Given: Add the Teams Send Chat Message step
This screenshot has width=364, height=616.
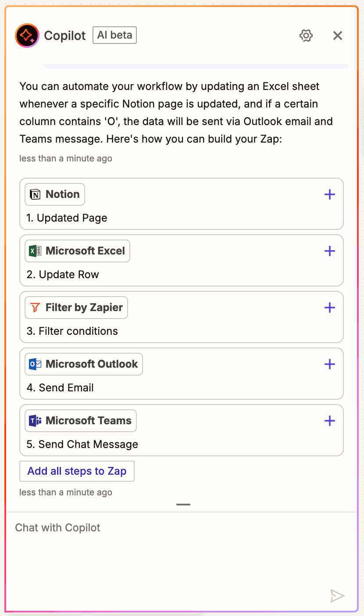Looking at the screenshot, I should click(329, 421).
